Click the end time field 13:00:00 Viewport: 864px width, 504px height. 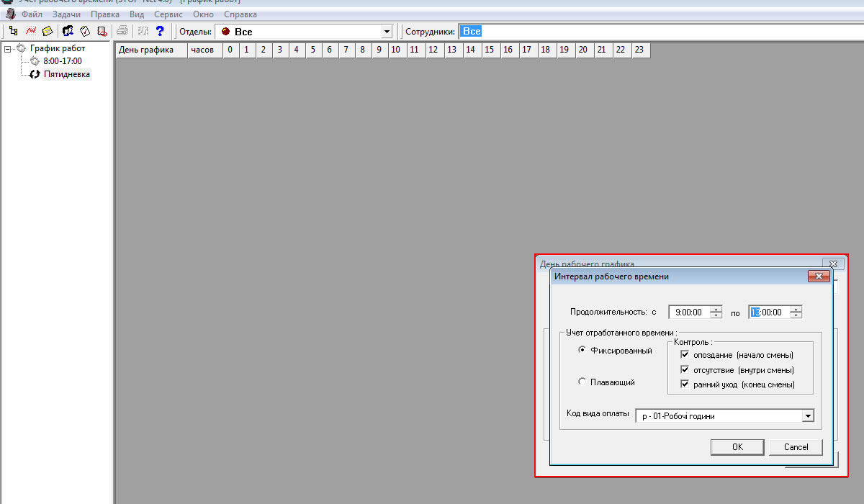click(769, 312)
